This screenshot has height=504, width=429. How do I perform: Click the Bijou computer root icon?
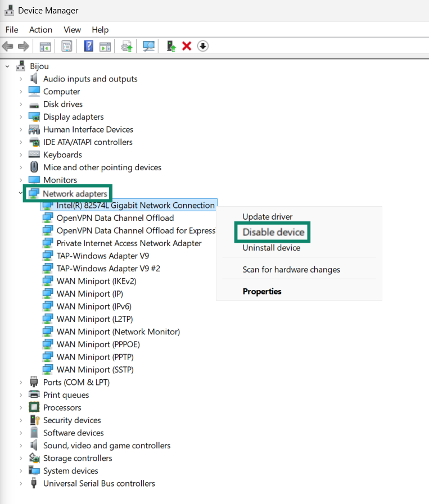[x=21, y=66]
